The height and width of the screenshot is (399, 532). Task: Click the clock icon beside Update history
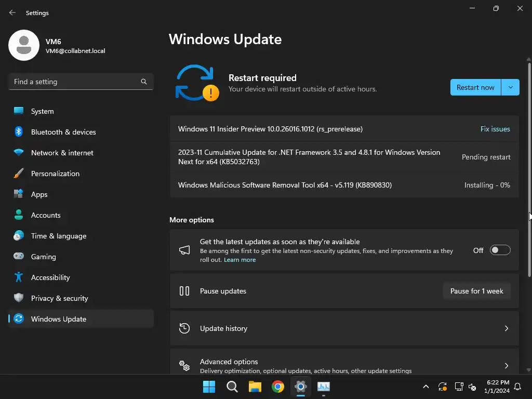tap(184, 328)
